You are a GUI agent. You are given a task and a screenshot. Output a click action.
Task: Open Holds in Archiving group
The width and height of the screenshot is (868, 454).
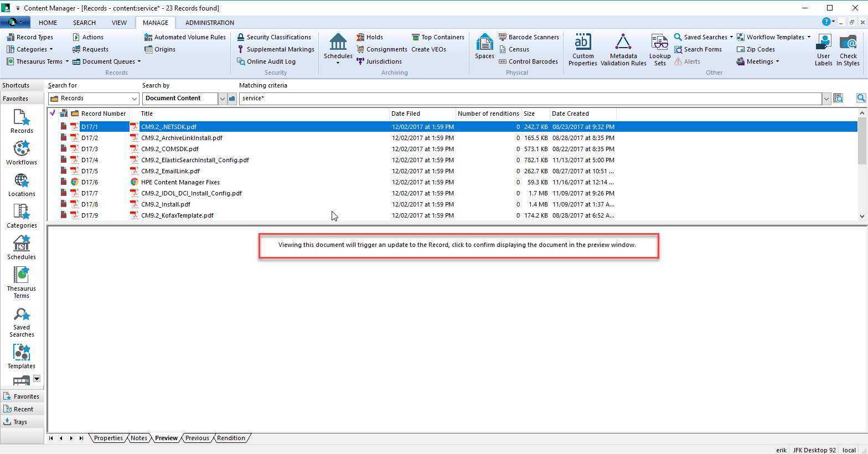[x=370, y=37]
